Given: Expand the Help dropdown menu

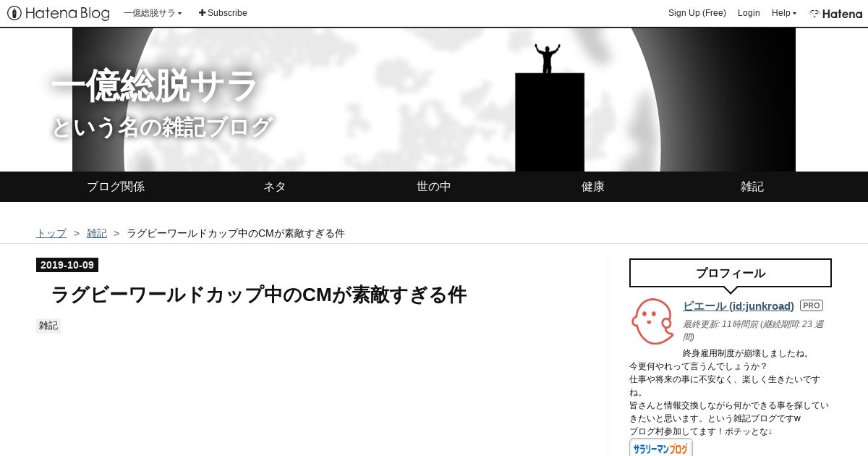Looking at the screenshot, I should pos(784,13).
